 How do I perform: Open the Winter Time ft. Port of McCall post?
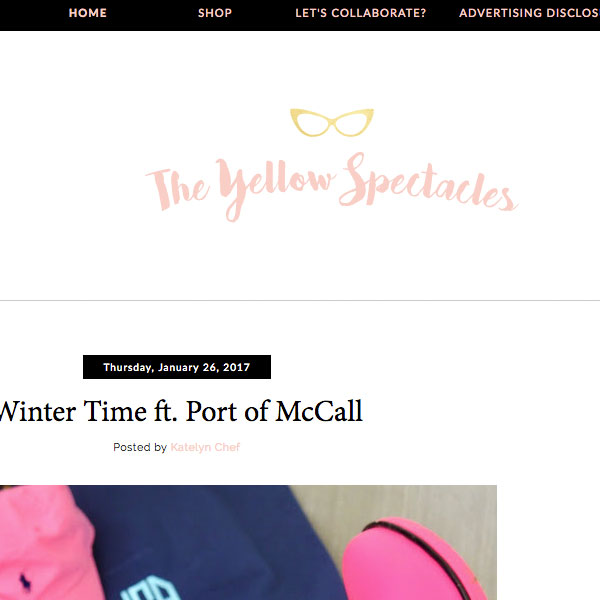(181, 411)
